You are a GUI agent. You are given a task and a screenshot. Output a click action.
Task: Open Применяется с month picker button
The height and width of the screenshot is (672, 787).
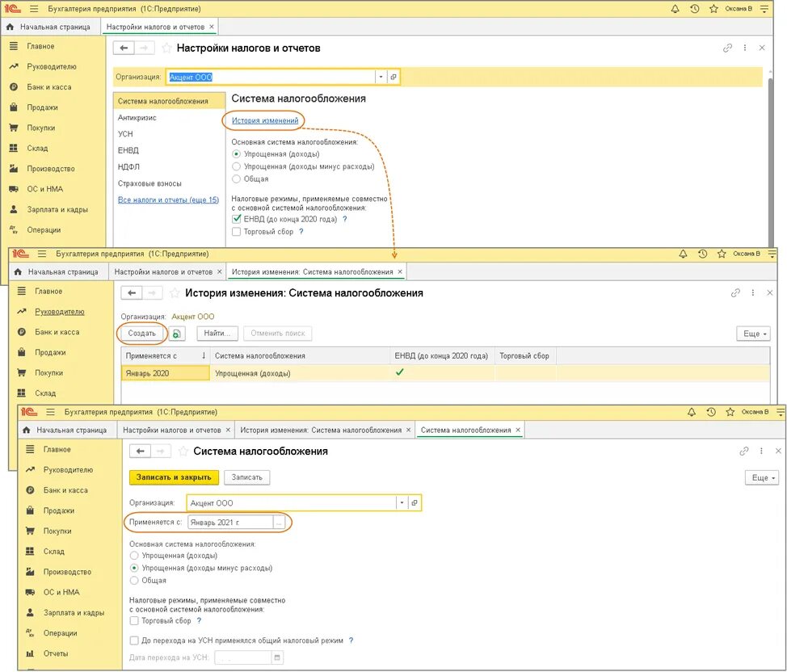279,523
